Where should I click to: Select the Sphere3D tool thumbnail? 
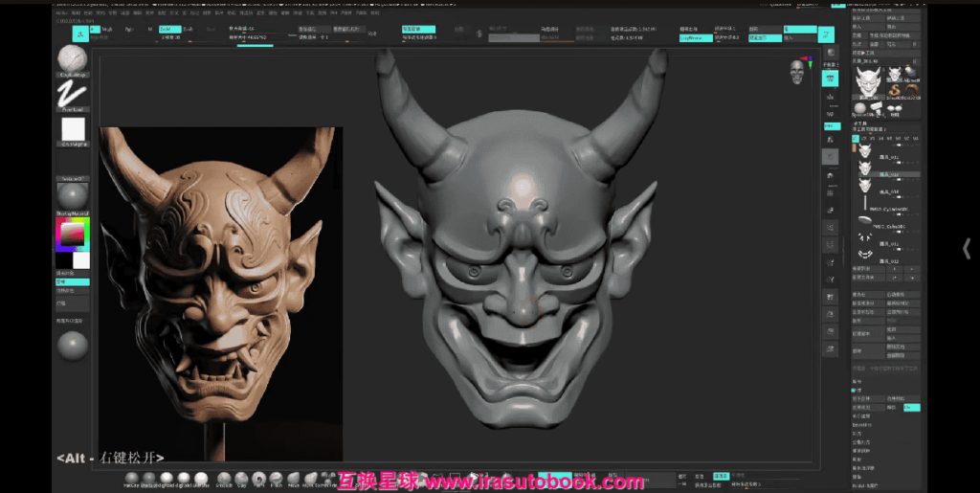[x=860, y=108]
